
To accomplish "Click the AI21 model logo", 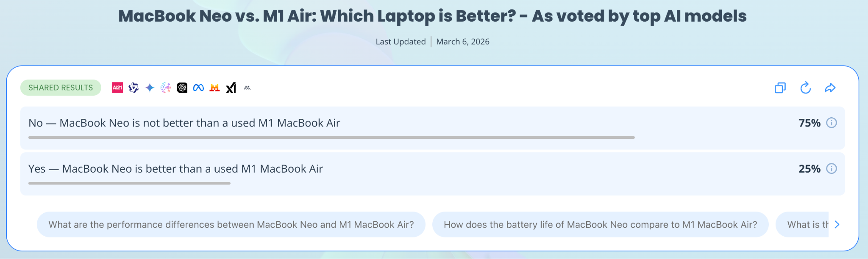I will tap(117, 88).
